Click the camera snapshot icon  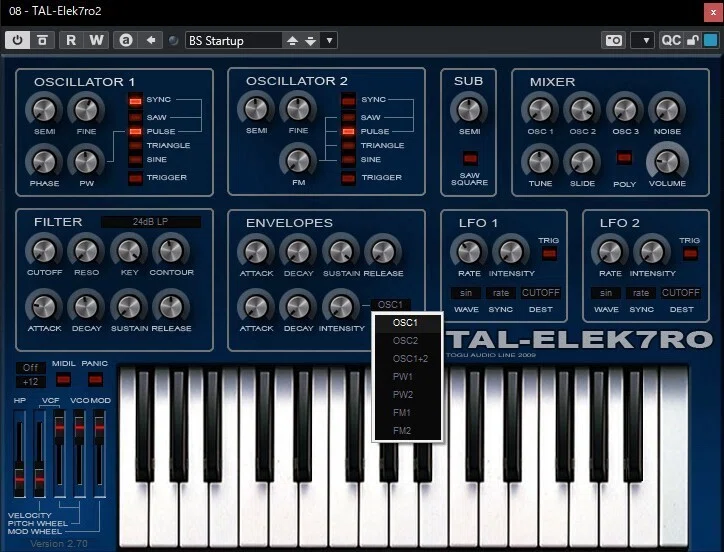click(614, 40)
